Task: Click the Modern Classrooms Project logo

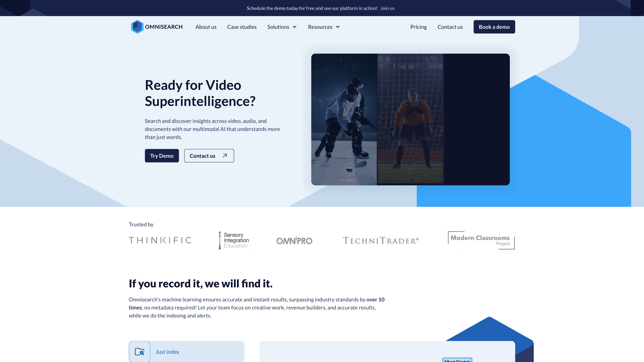Action: coord(481,240)
